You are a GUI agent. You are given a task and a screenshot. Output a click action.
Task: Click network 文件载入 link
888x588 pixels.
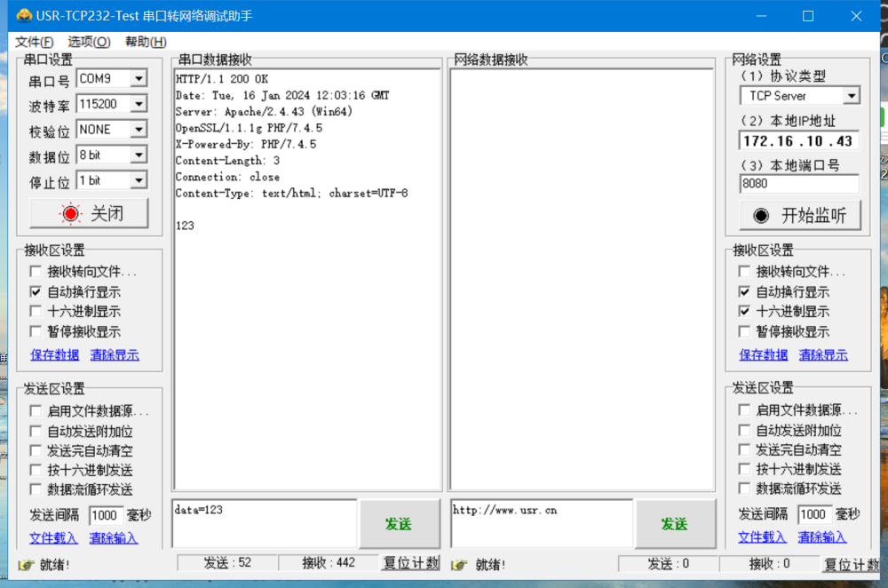pyautogui.click(x=762, y=537)
